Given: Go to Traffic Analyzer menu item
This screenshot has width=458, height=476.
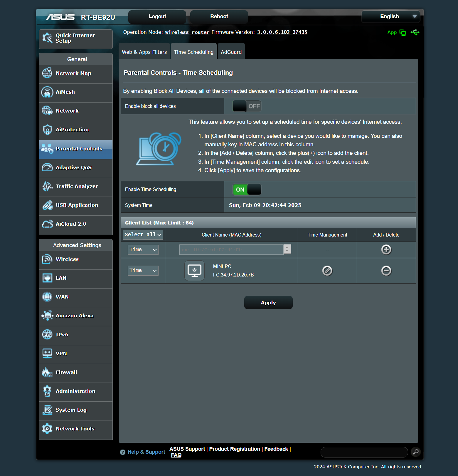Looking at the screenshot, I should (76, 187).
